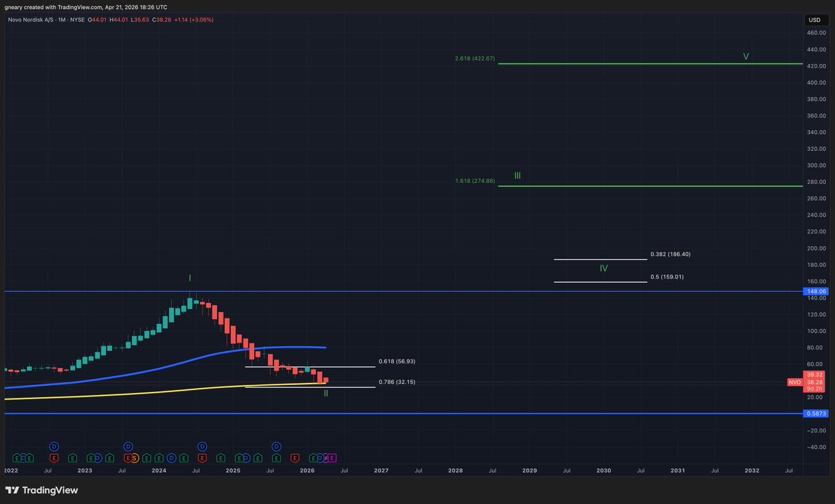
Task: Click the 0.5873 horizontal line price tag
Action: tap(816, 414)
